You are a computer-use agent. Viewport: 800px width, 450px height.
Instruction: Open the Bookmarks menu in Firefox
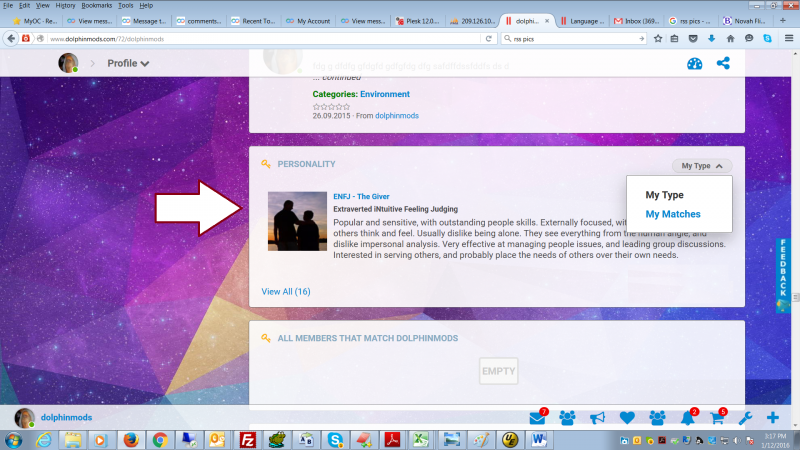(97, 5)
